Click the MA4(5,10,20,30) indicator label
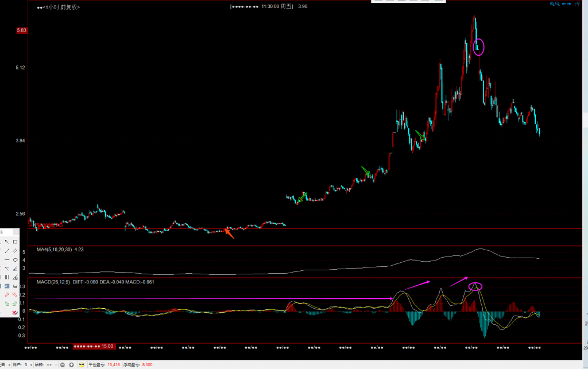This screenshot has height=369, width=588. [x=55, y=250]
